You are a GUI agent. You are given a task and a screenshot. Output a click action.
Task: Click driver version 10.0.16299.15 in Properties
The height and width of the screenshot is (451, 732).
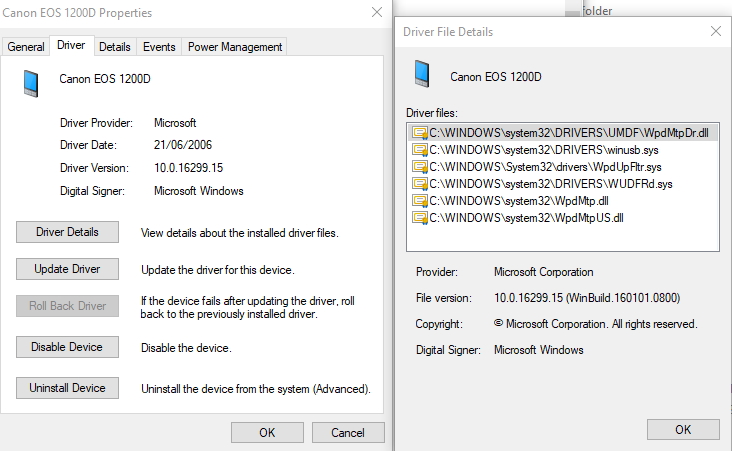pyautogui.click(x=189, y=168)
